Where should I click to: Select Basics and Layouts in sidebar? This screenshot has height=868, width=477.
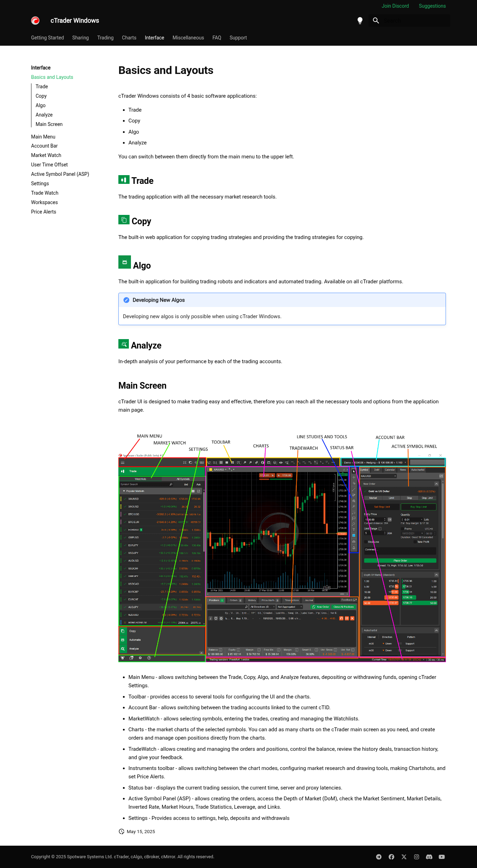click(x=52, y=77)
